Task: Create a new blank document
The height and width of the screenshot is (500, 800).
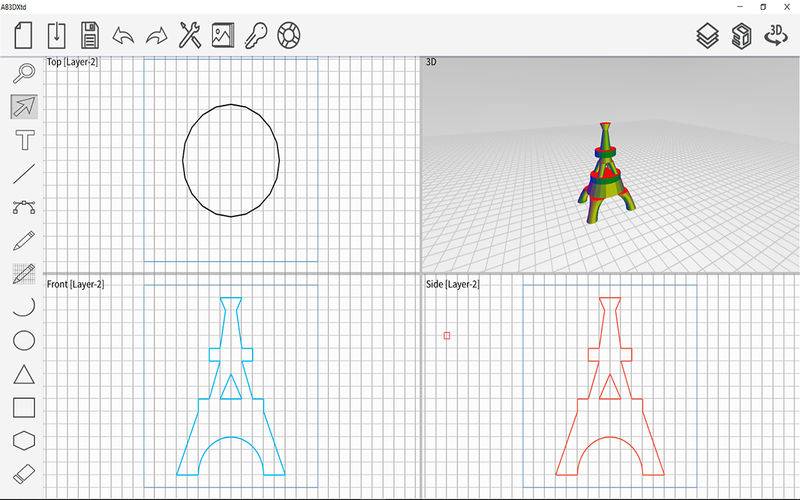Action: point(23,35)
